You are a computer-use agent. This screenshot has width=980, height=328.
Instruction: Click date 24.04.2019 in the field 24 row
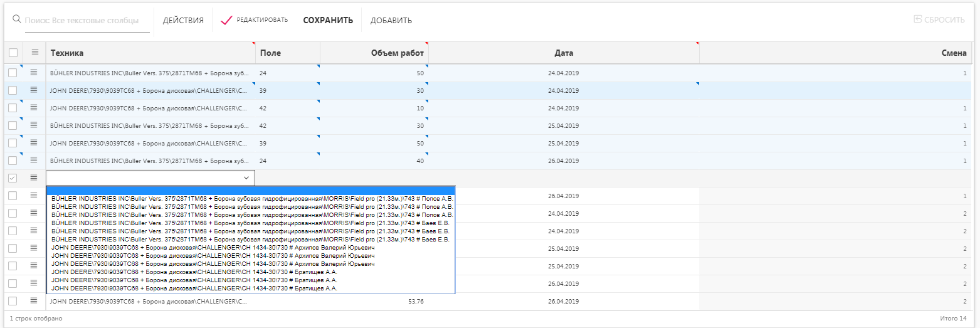click(x=563, y=73)
